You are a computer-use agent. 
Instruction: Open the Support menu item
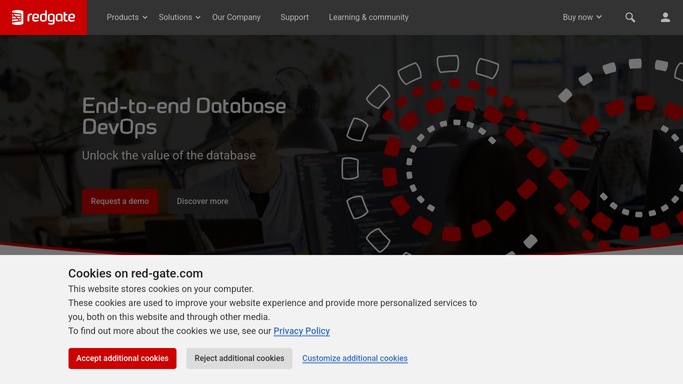point(294,17)
